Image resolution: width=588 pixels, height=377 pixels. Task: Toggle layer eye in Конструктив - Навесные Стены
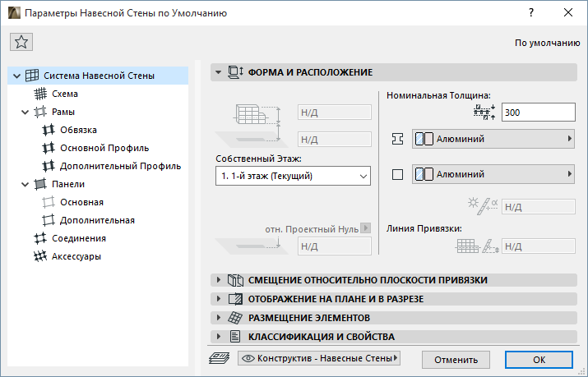pyautogui.click(x=248, y=358)
